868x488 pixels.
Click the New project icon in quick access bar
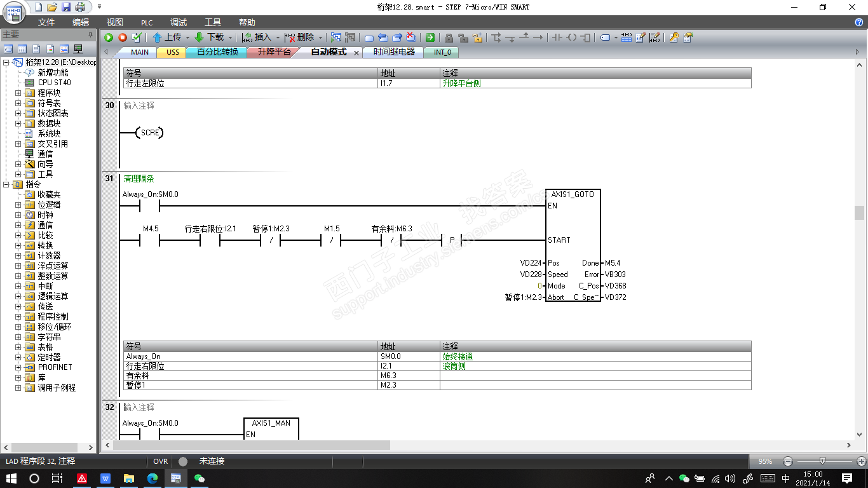pyautogui.click(x=38, y=7)
